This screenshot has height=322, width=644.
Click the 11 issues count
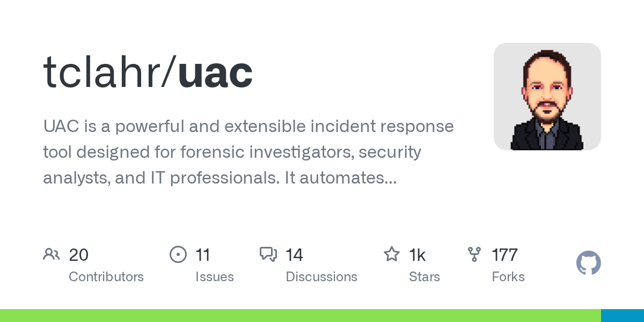tap(203, 254)
